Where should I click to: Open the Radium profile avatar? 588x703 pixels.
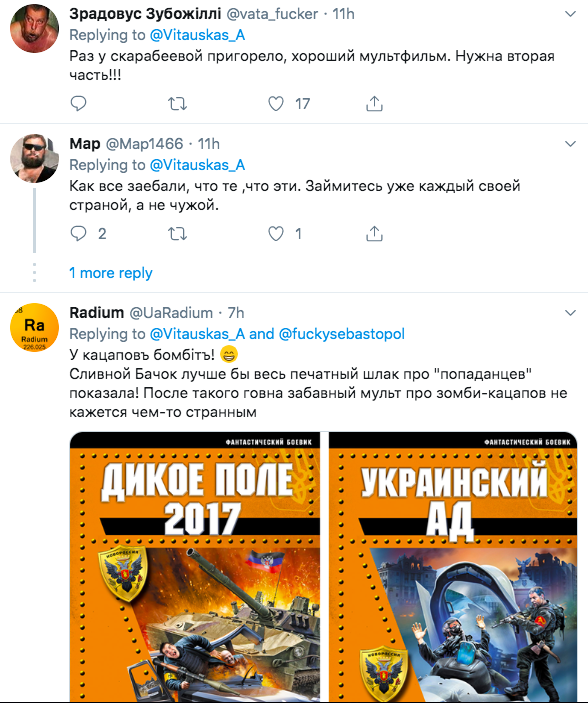35,327
